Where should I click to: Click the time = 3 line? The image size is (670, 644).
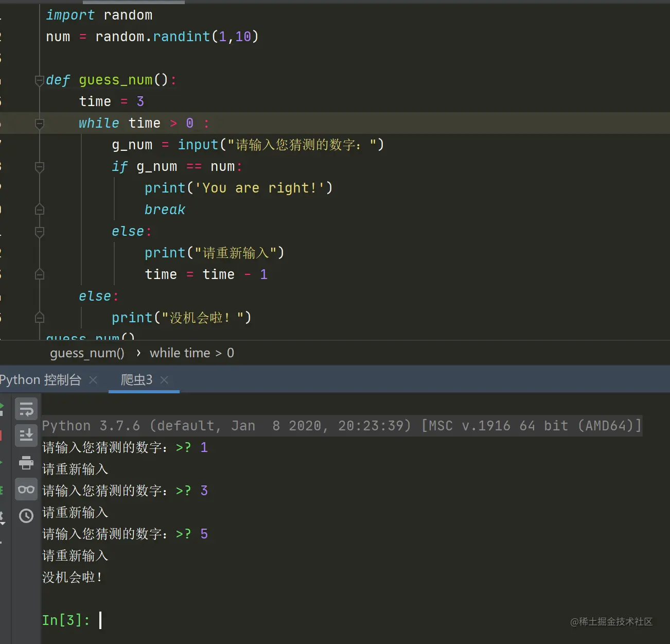click(112, 102)
